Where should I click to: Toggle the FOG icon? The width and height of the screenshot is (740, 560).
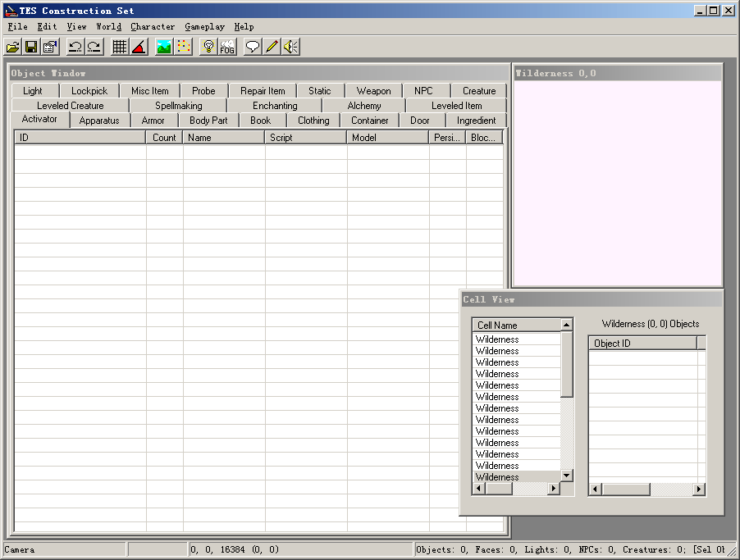(x=227, y=47)
